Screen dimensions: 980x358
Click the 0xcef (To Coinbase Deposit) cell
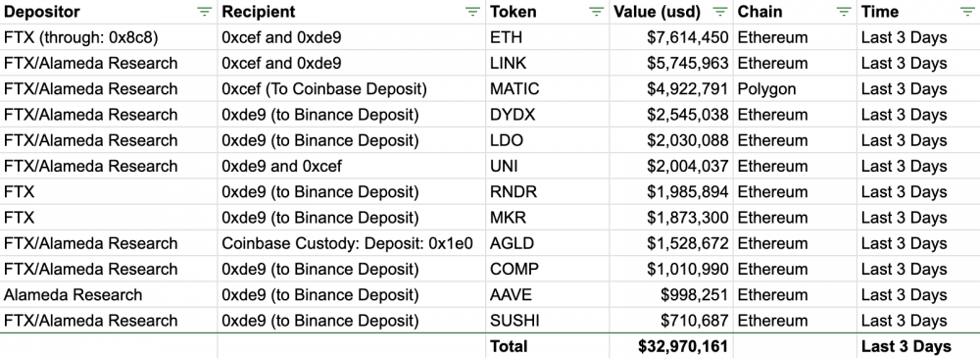352,89
